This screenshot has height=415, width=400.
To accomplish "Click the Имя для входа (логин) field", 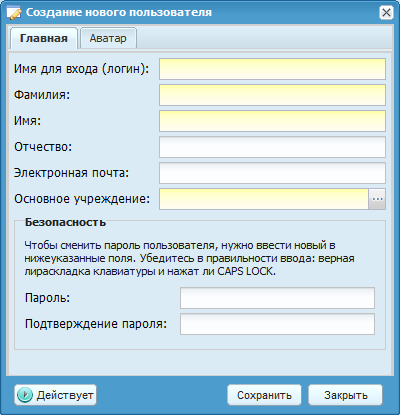I will tap(272, 69).
